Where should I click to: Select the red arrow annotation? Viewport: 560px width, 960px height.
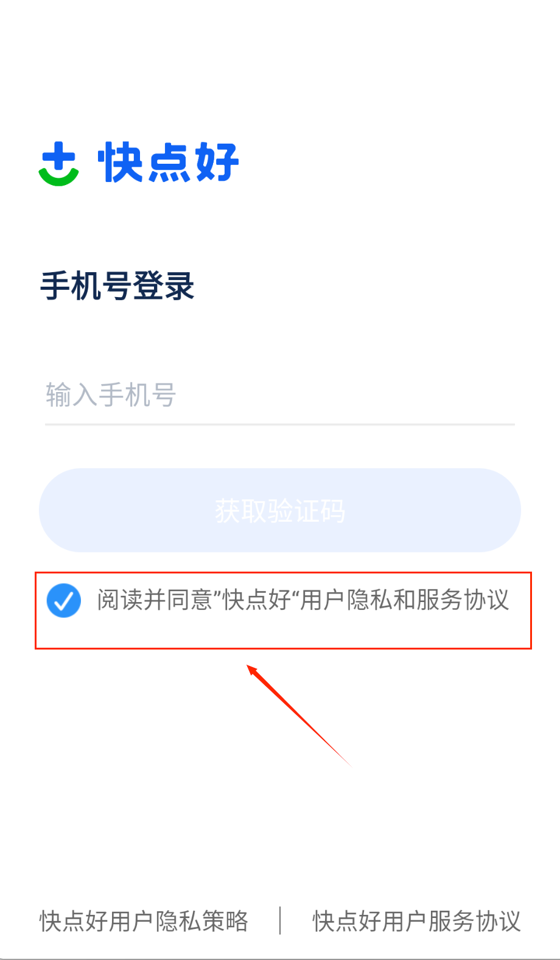pyautogui.click(x=298, y=715)
